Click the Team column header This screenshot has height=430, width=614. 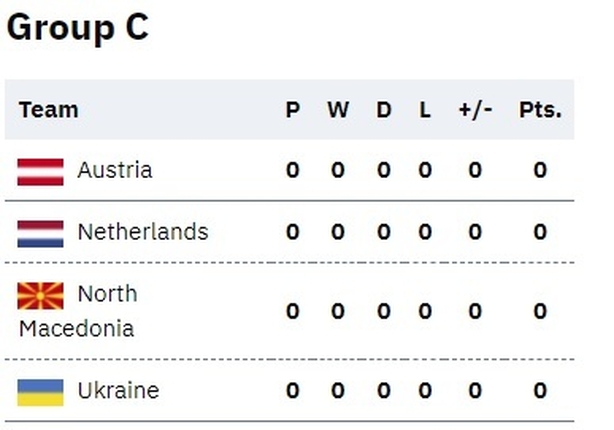click(x=49, y=110)
